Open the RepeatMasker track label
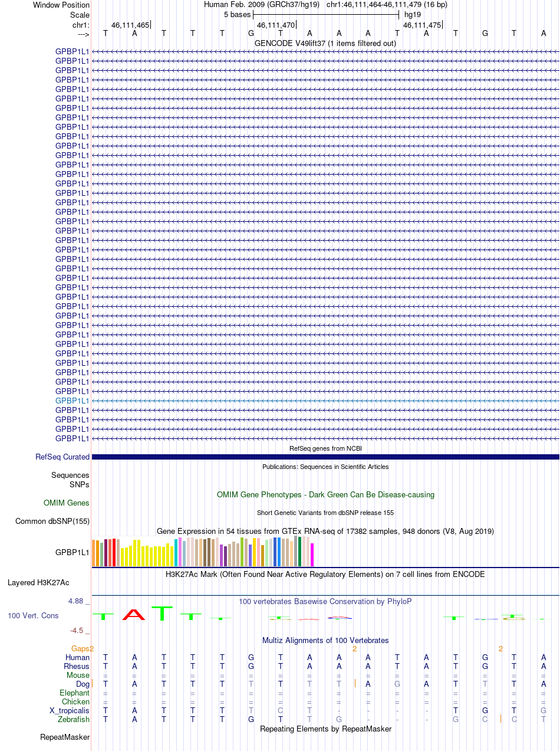This screenshot has width=560, height=751. point(65,737)
